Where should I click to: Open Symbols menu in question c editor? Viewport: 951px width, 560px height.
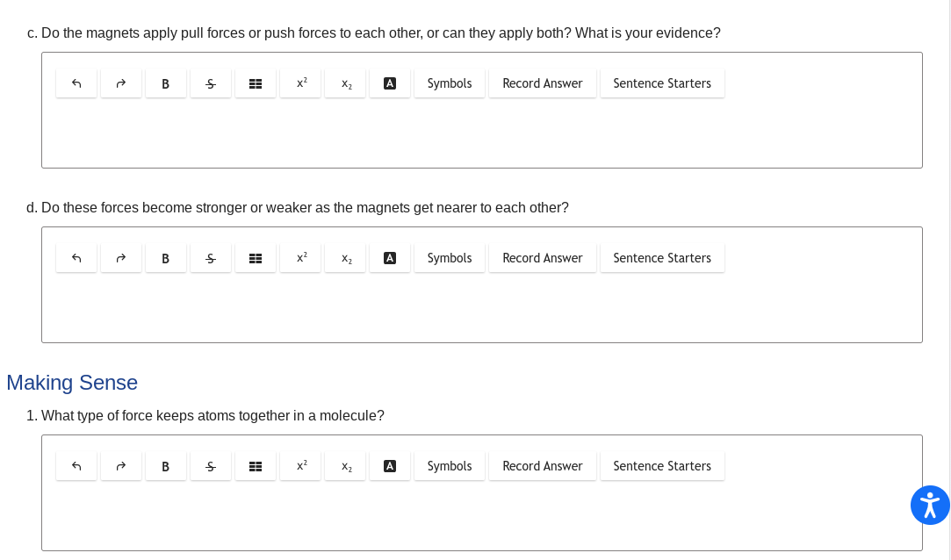[x=450, y=83]
